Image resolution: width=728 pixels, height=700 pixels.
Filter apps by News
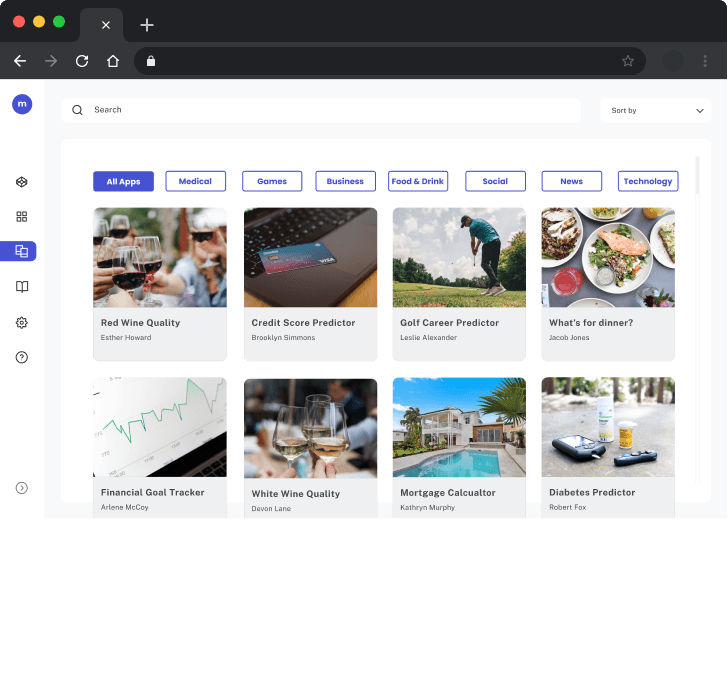tap(572, 181)
